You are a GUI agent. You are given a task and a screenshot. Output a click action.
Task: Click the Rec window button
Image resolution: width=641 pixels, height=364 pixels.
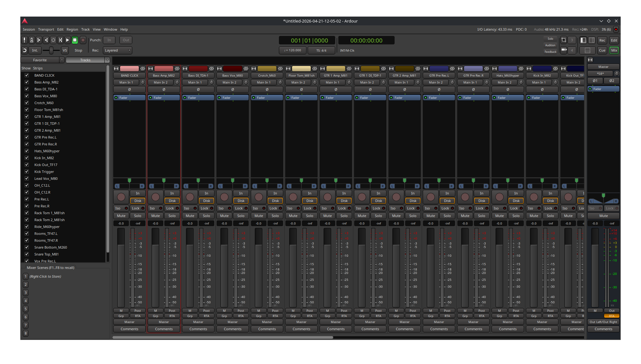tap(602, 40)
